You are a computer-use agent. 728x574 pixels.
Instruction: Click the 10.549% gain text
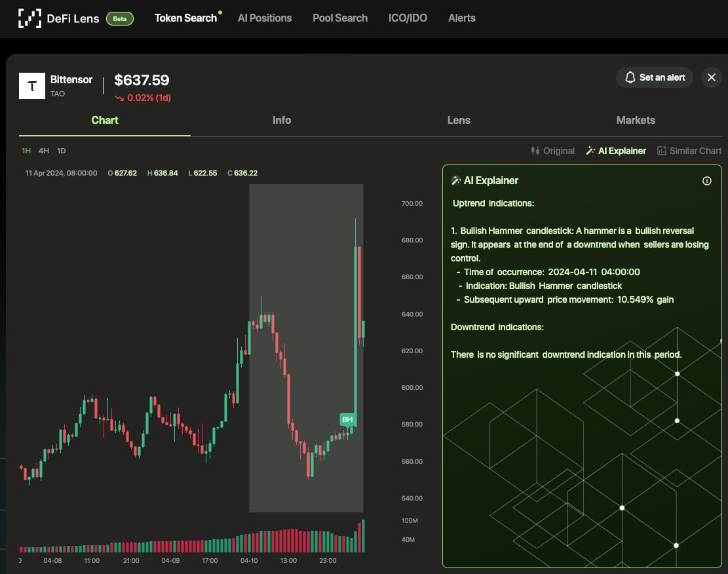click(645, 299)
